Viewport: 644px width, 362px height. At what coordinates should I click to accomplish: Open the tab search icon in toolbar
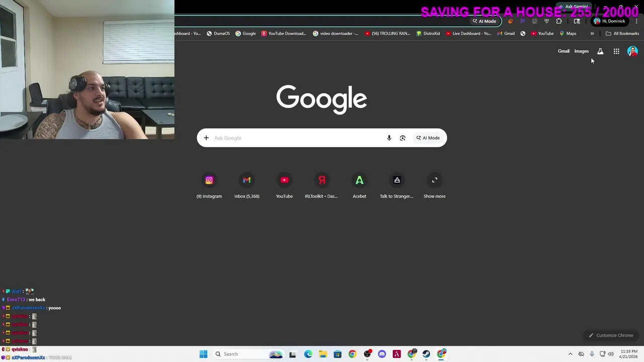point(577,21)
